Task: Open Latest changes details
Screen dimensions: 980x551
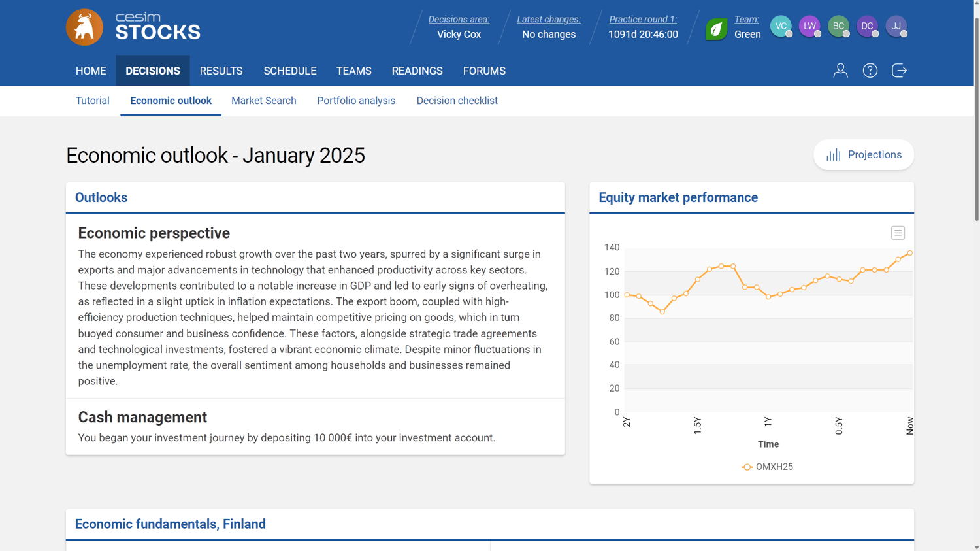Action: 548,19
